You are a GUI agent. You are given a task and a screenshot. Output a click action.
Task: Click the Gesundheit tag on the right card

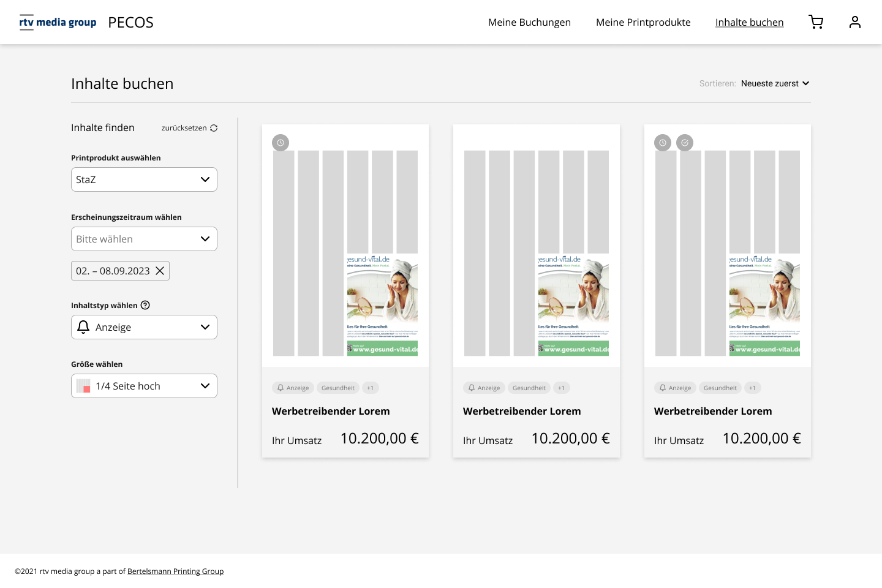pos(720,388)
